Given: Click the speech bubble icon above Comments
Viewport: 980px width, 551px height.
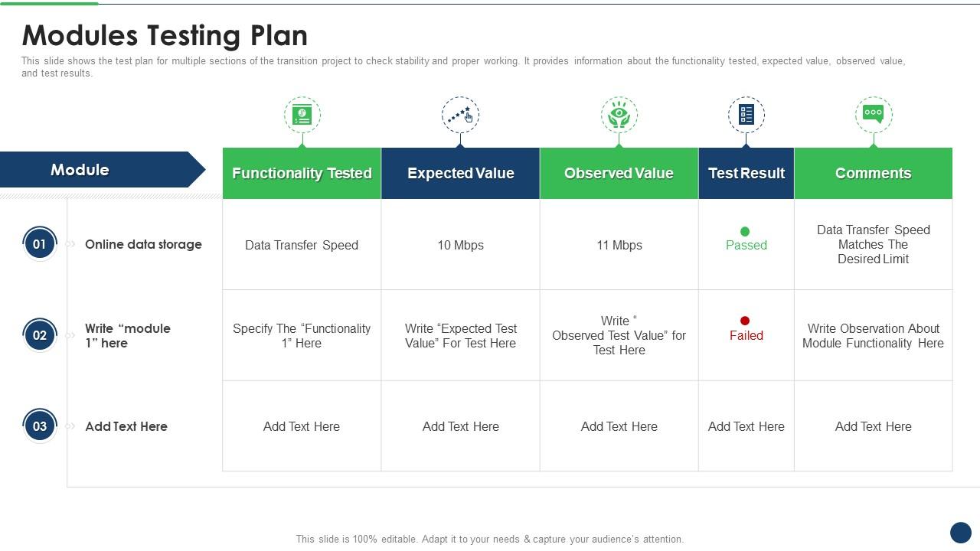Looking at the screenshot, I should pyautogui.click(x=874, y=114).
